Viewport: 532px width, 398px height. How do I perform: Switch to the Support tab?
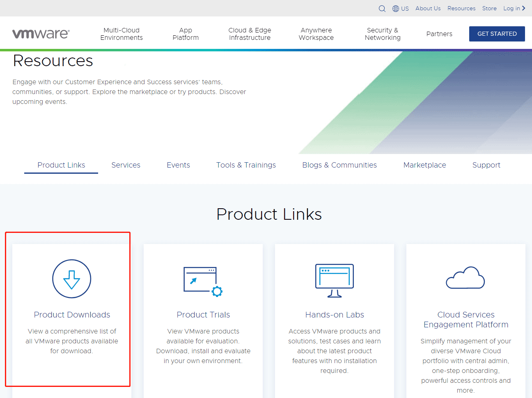coord(486,165)
